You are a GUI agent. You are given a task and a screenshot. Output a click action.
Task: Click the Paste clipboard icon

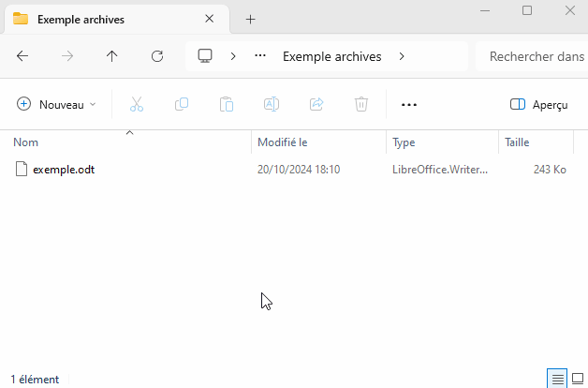227,104
